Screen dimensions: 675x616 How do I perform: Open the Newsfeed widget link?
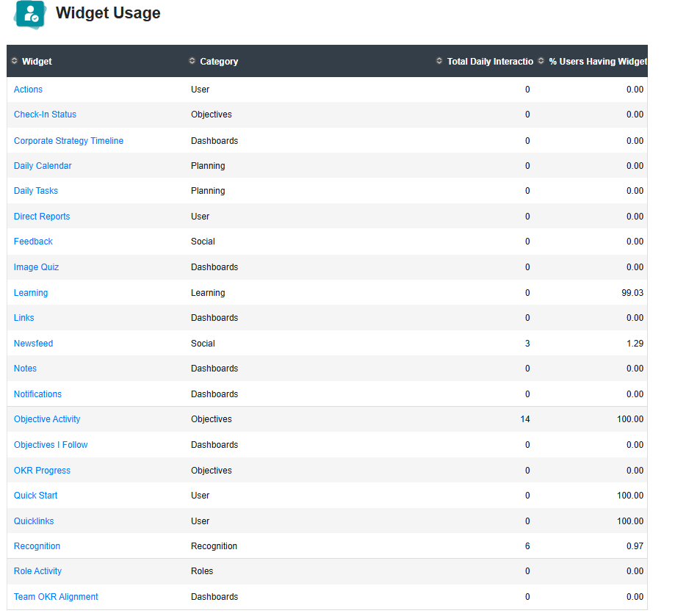33,344
